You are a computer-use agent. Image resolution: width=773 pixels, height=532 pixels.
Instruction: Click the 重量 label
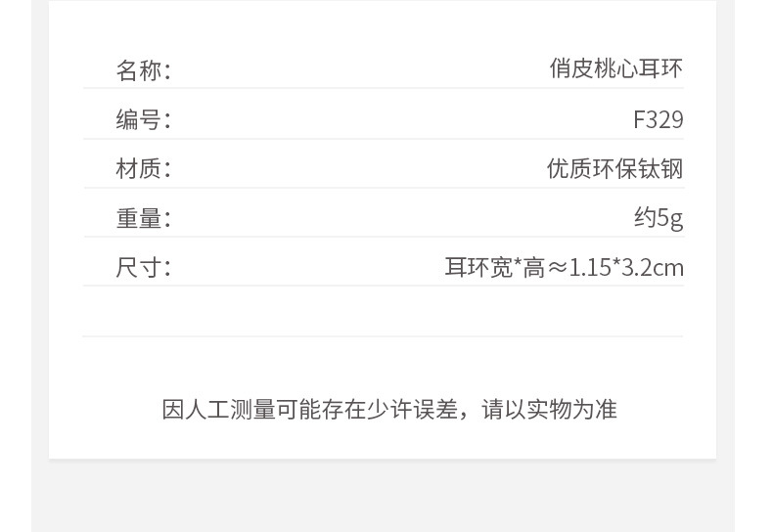[143, 218]
